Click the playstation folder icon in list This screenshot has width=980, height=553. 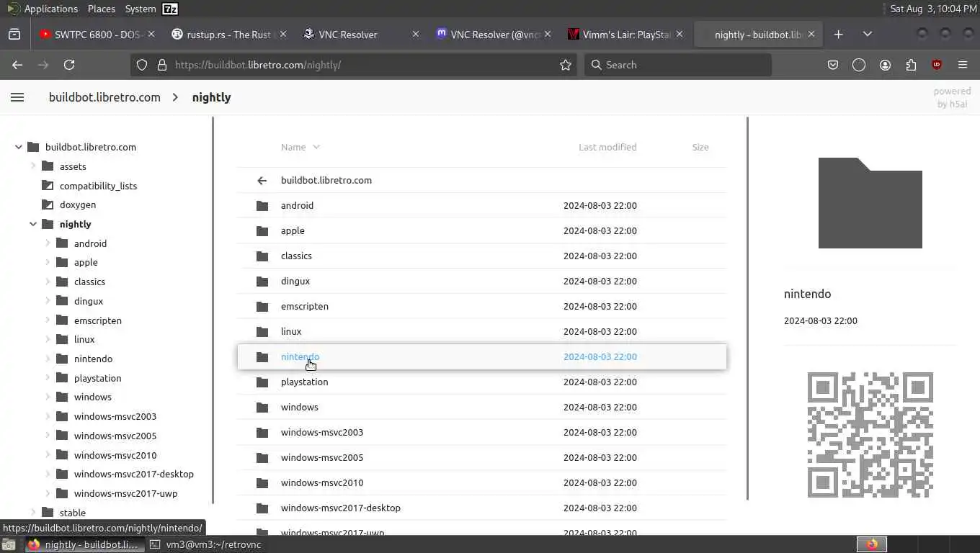point(262,382)
